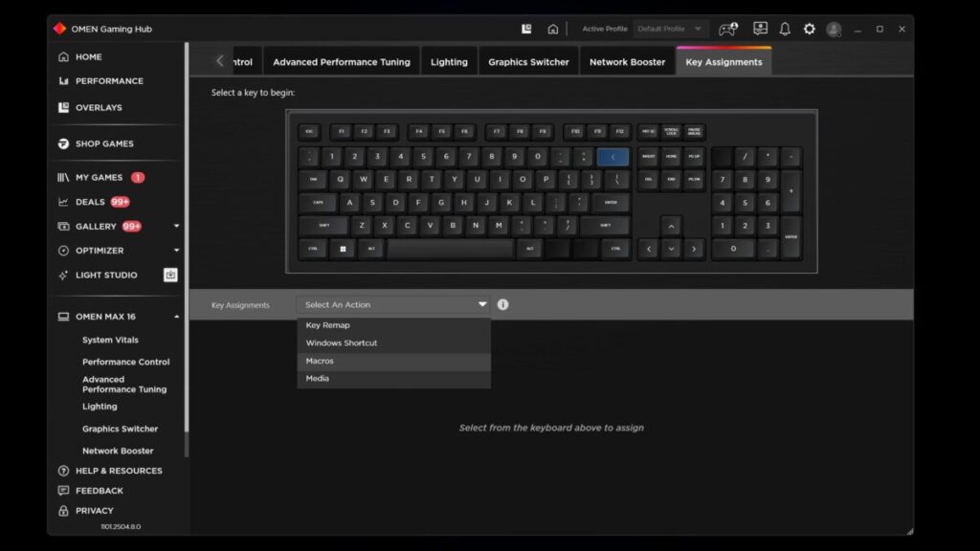Click the MY GAMES badge showing 1

[x=138, y=177]
